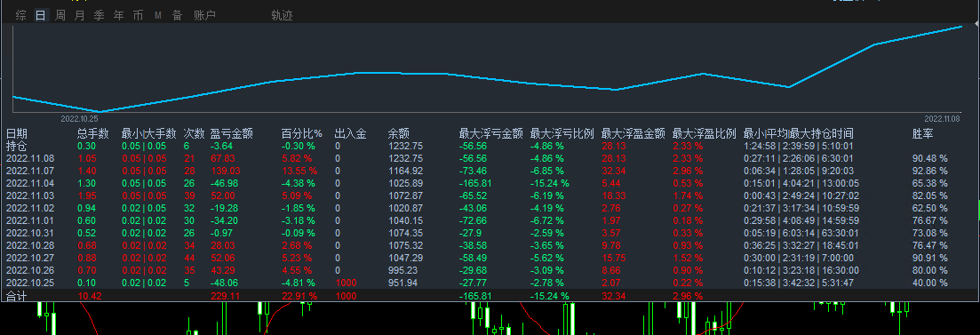Switch to the 周 weekly tab
Image resolution: width=980 pixels, height=335 pixels.
pyautogui.click(x=60, y=16)
